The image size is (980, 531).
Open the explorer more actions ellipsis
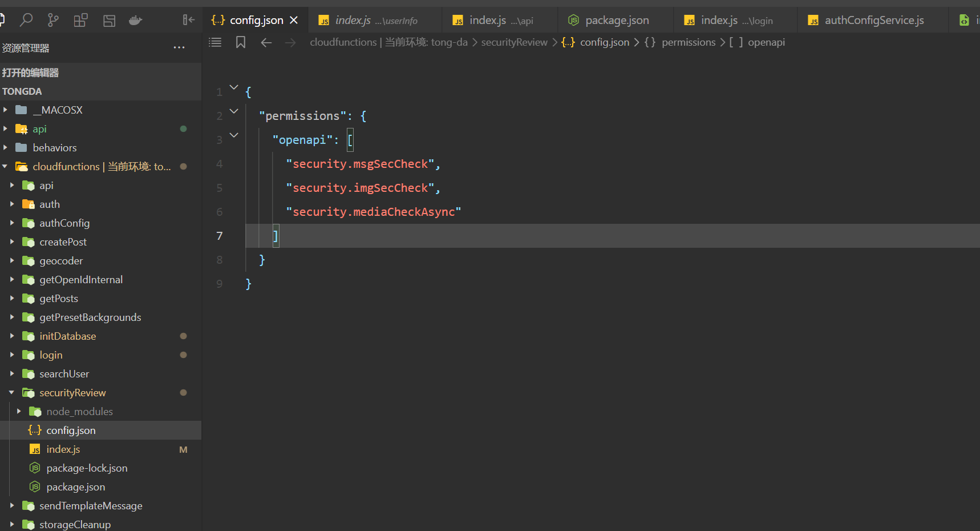pos(179,48)
